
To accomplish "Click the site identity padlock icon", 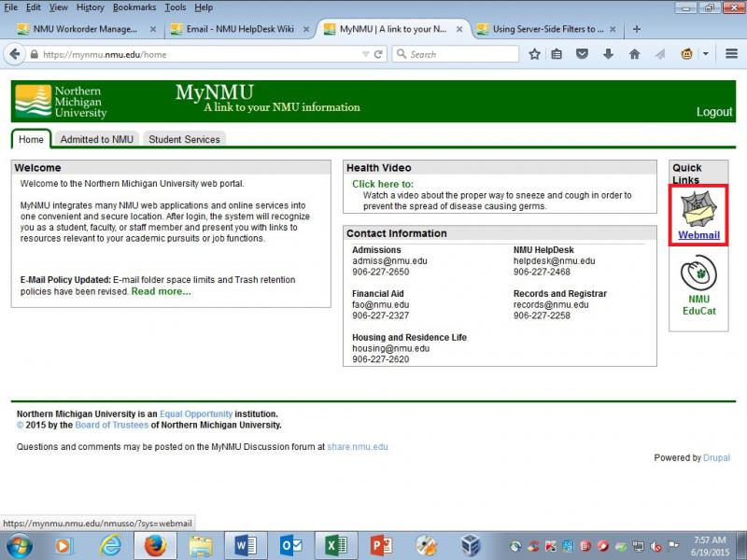I will 34,54.
